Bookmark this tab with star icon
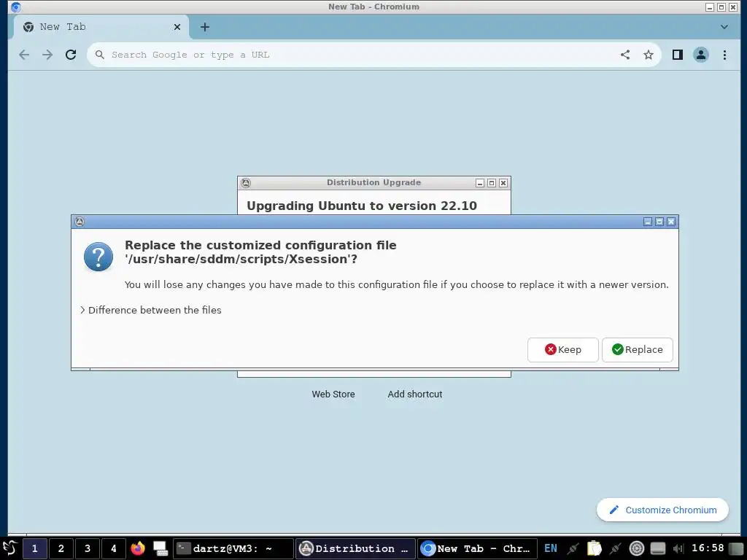 point(649,55)
